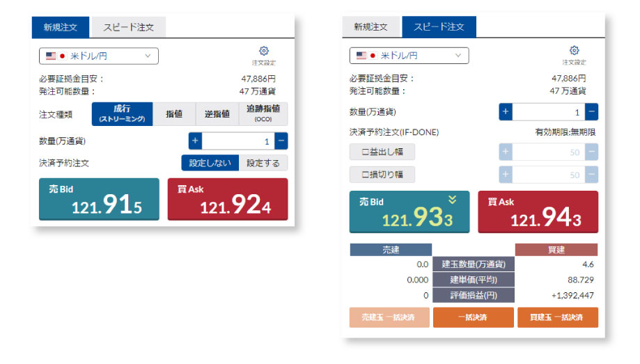Increase quantity with plus in left panel
Screen dimensions: 640x364
coord(195,141)
